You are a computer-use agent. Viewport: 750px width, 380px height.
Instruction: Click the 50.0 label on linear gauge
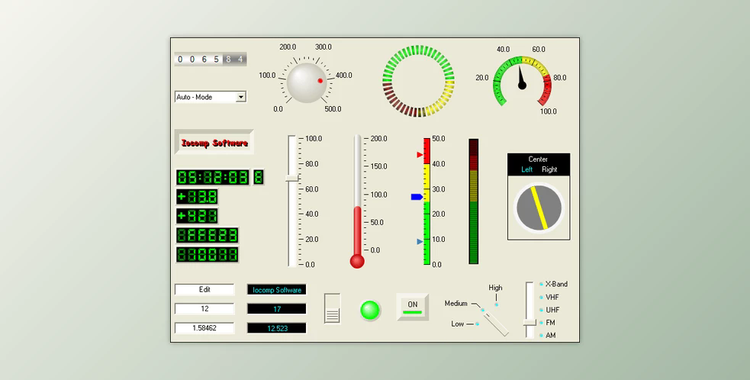pos(439,139)
